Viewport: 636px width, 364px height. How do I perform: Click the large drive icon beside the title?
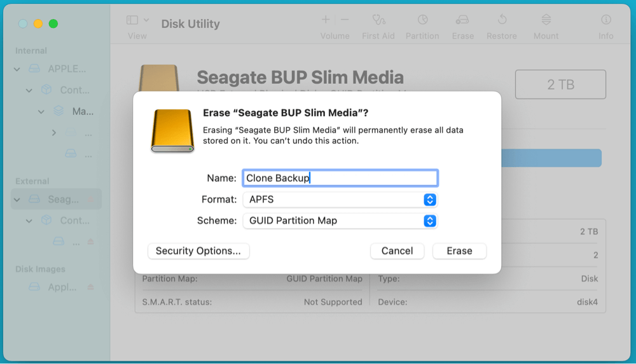point(159,78)
